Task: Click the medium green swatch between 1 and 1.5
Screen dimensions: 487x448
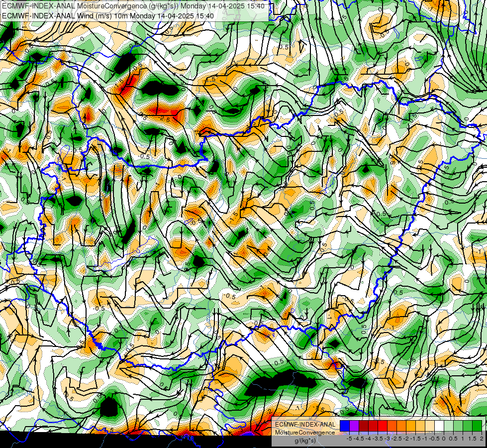Action: tap(468, 426)
